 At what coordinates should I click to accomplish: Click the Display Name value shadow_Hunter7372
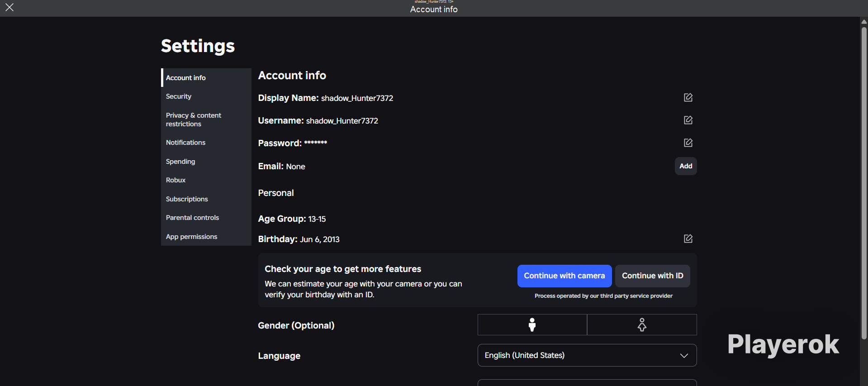tap(357, 98)
